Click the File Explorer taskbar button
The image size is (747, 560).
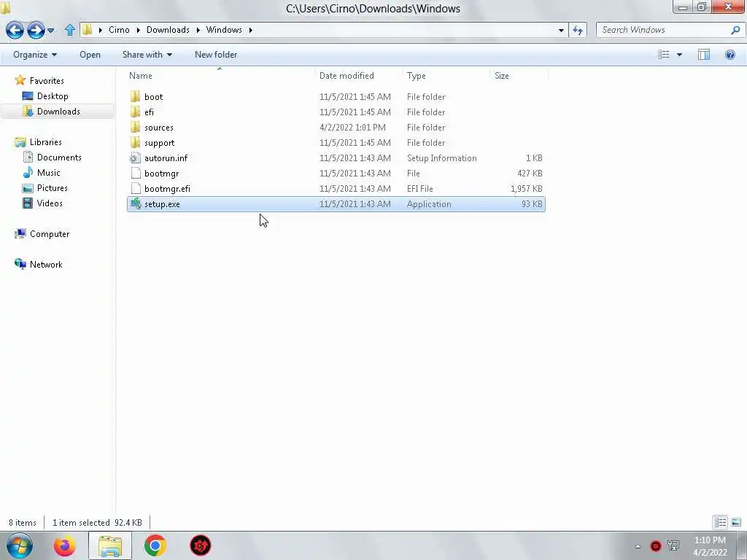110,545
